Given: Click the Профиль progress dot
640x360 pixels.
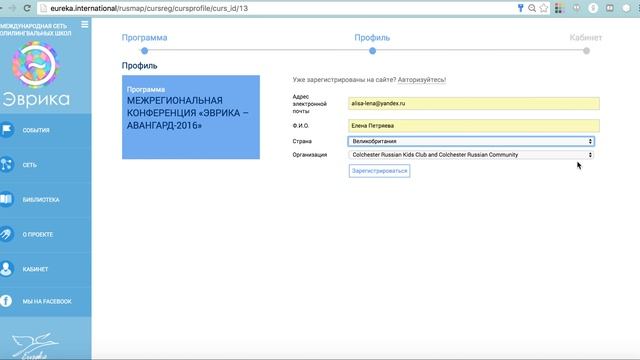Looking at the screenshot, I should click(372, 51).
